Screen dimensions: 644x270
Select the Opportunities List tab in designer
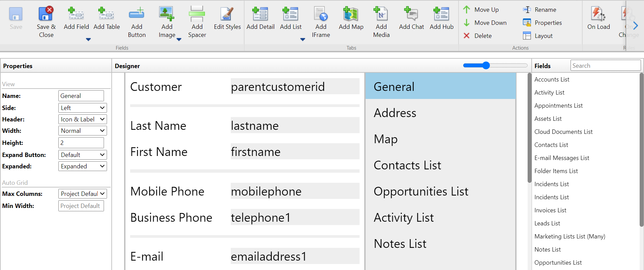click(421, 192)
